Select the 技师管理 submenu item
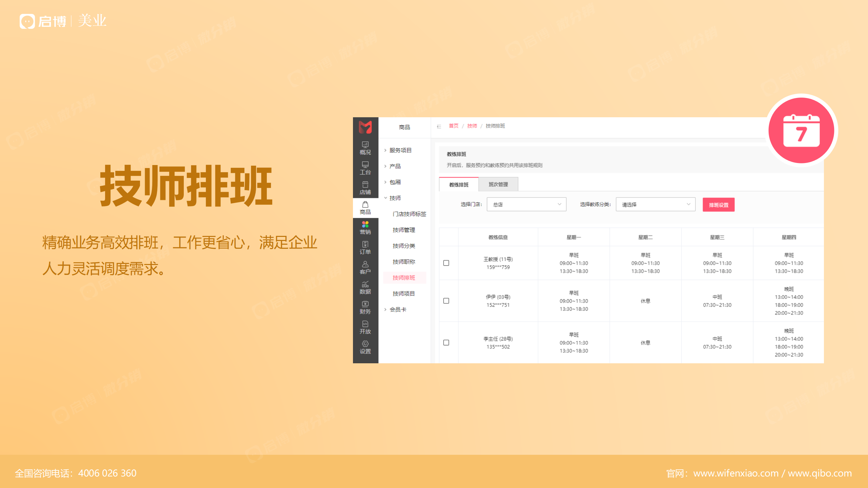Screen dimensions: 868x488 pos(403,230)
